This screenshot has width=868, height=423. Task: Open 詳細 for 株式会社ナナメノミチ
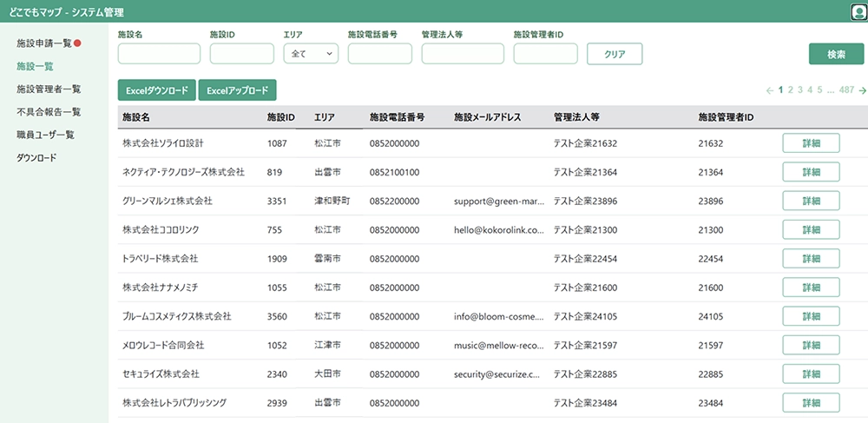(x=811, y=287)
